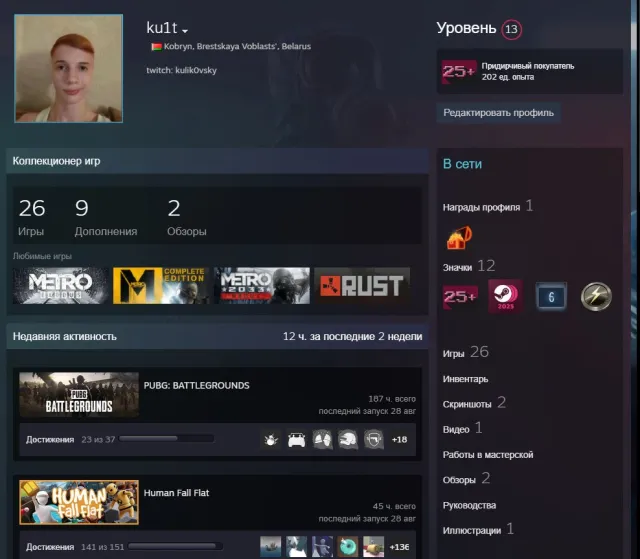Click PUBG: BATTLEGROUNDS title text
This screenshot has width=640, height=559.
coord(196,386)
